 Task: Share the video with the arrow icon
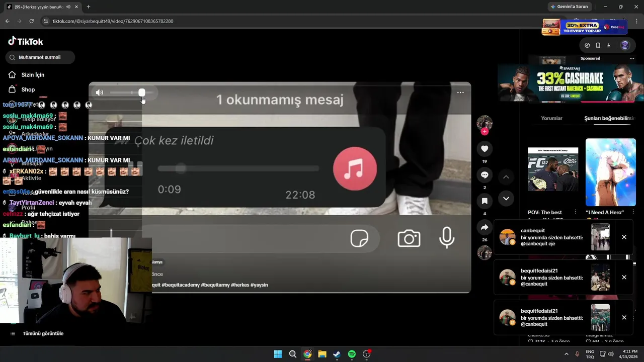tap(485, 227)
